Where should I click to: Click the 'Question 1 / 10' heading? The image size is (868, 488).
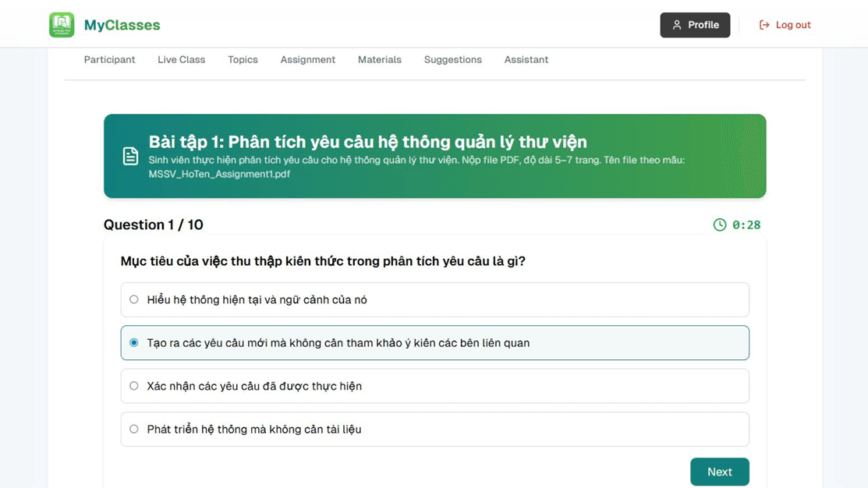[x=154, y=225]
